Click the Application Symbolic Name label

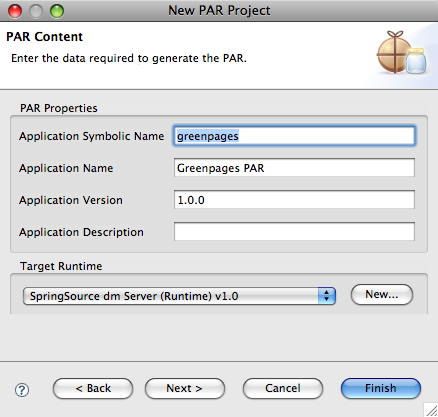click(x=91, y=136)
